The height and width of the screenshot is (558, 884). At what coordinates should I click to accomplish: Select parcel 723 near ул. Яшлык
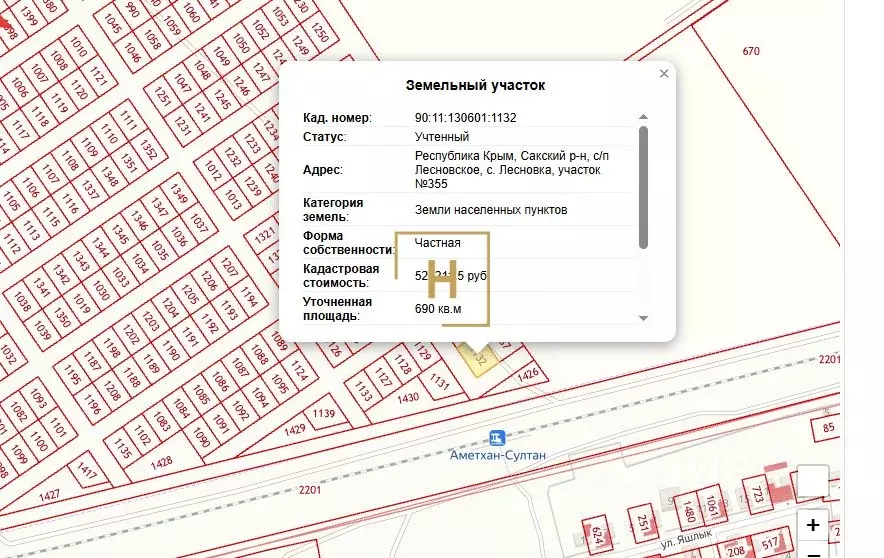[757, 494]
